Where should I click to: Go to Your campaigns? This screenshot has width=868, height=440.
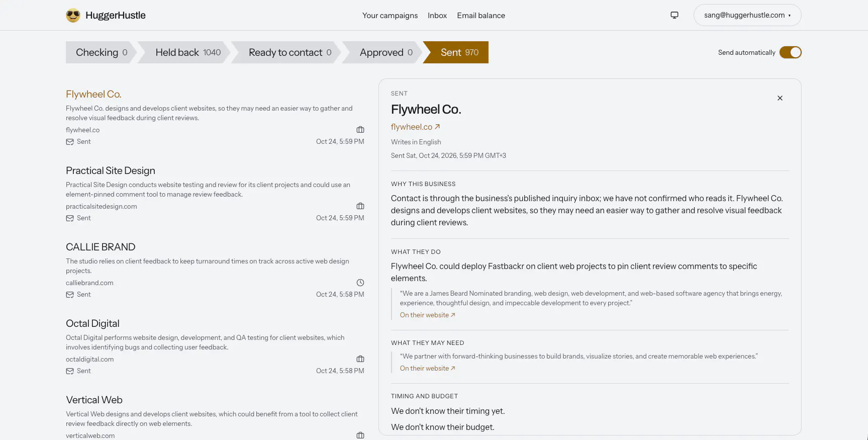click(390, 16)
